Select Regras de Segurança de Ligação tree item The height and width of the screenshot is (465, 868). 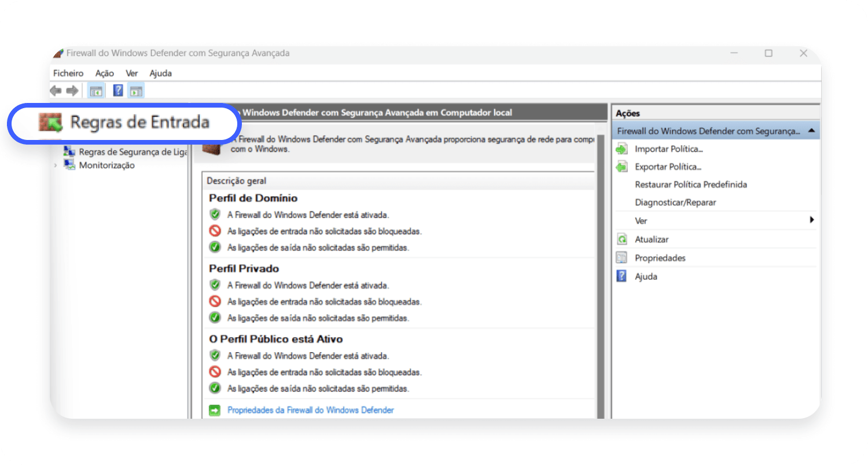click(133, 152)
